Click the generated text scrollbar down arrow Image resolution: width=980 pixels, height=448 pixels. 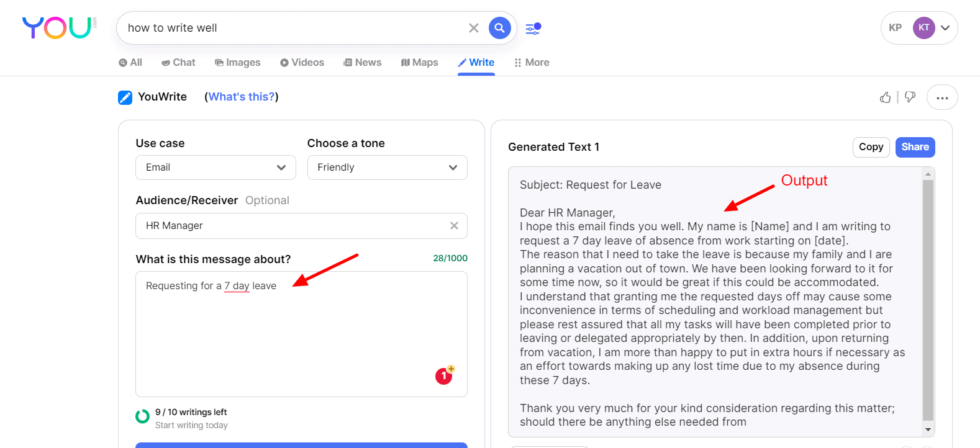tap(928, 429)
